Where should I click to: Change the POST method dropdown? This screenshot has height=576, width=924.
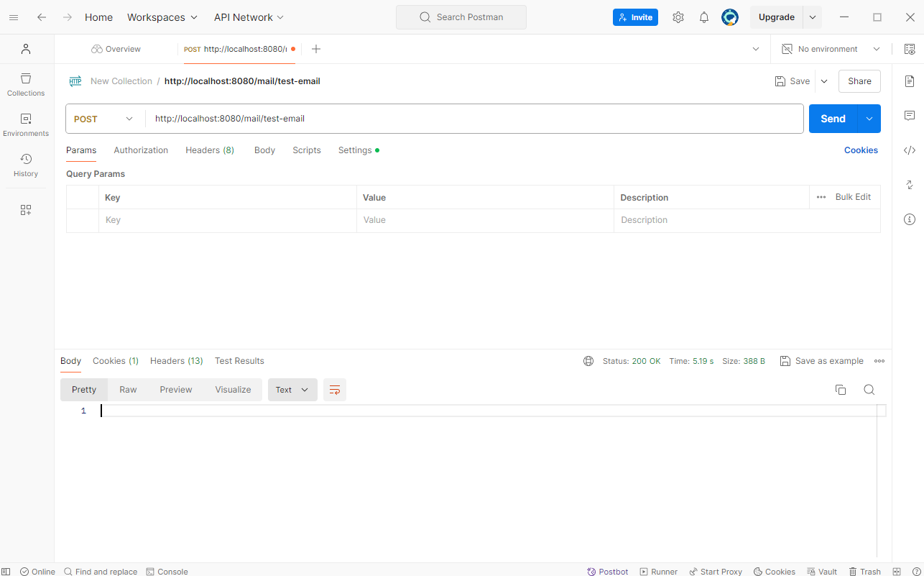point(105,119)
